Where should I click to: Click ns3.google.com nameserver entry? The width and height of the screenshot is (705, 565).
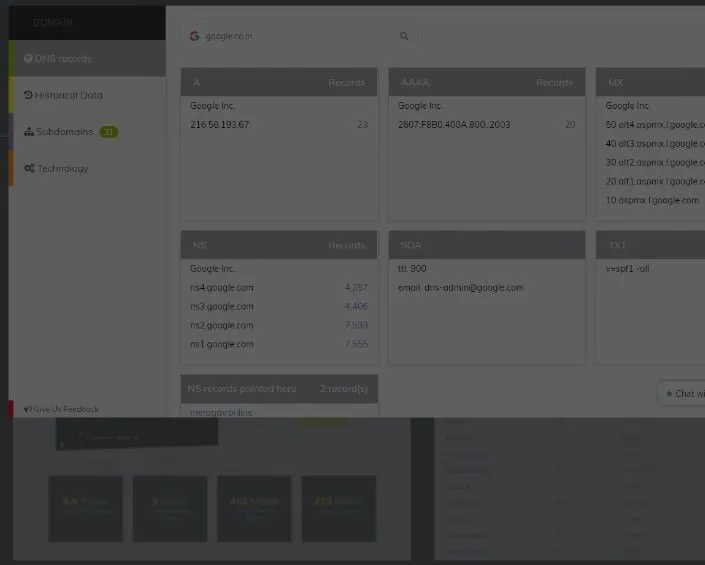pos(222,307)
